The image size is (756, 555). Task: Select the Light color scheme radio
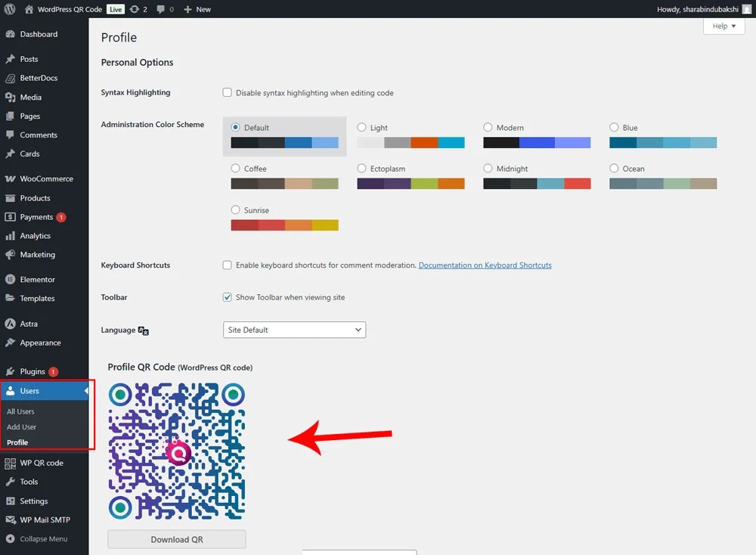361,127
